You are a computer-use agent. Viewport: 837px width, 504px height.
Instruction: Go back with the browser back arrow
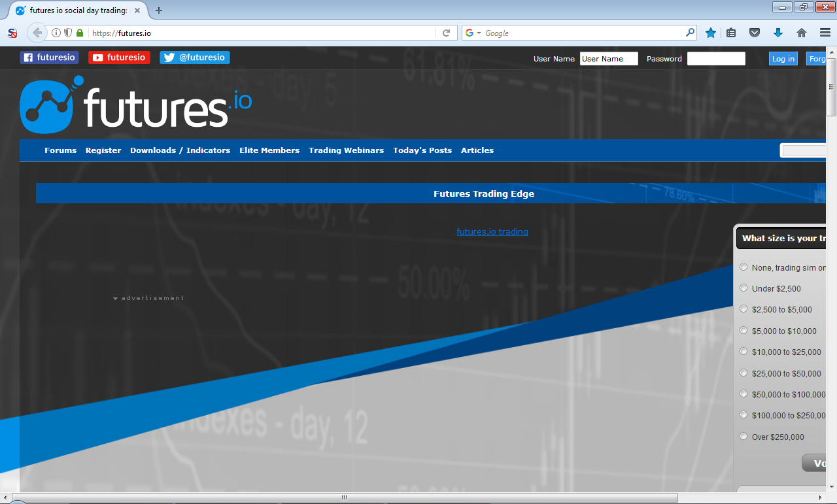(37, 33)
